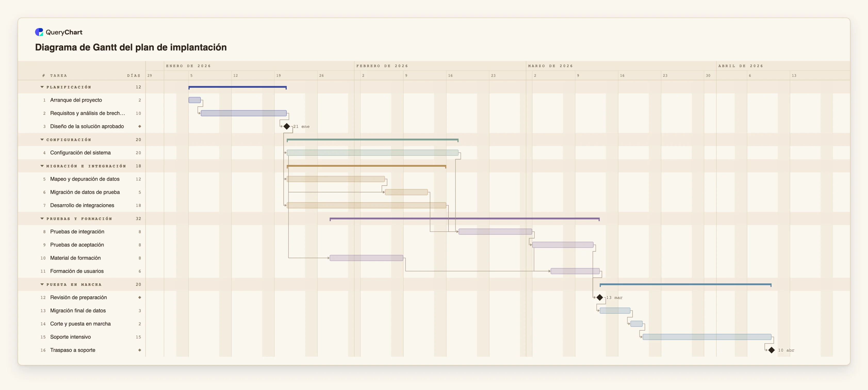This screenshot has height=390, width=868.
Task: Select task row 'Material de formación'
Action: 81,258
